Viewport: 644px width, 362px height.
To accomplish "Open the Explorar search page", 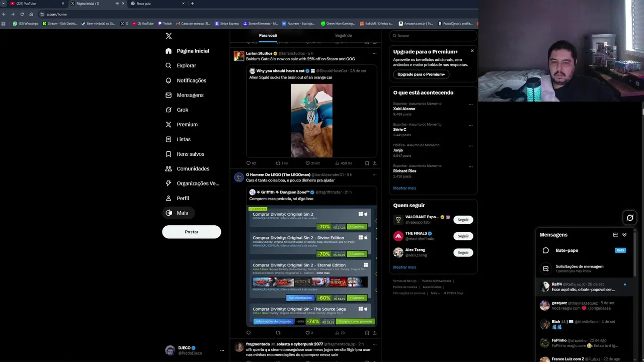I will [x=181, y=65].
